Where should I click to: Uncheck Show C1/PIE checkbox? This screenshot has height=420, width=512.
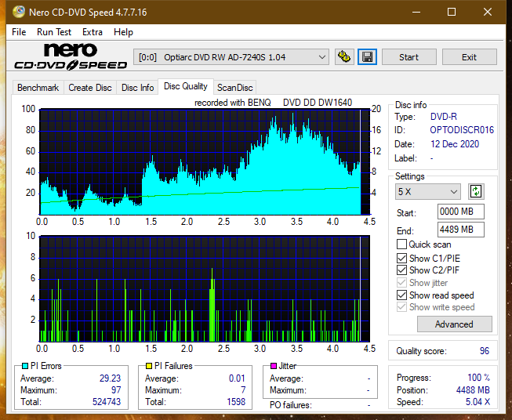(401, 258)
